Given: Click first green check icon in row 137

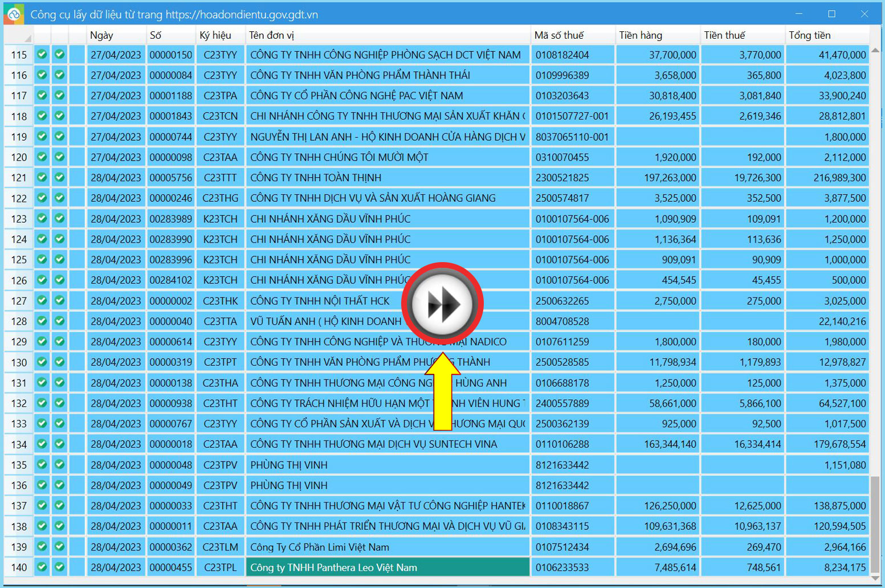Looking at the screenshot, I should [x=42, y=505].
